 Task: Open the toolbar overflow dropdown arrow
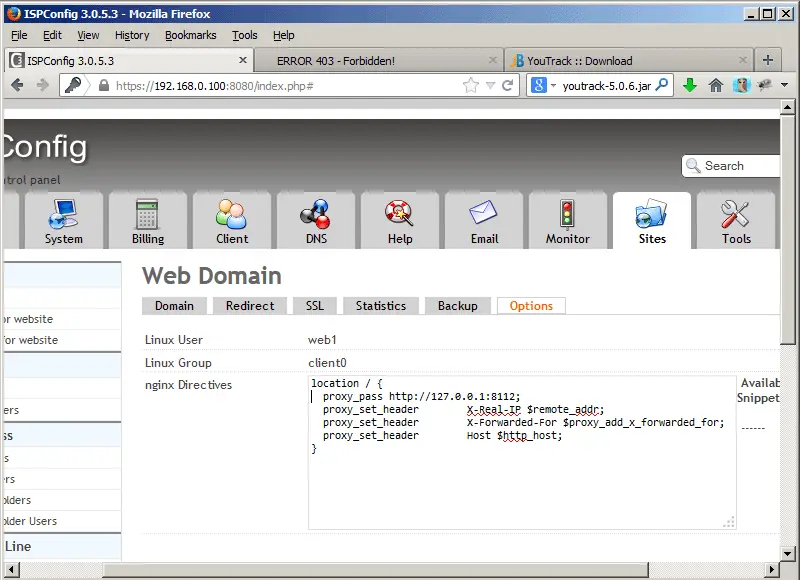(x=785, y=85)
